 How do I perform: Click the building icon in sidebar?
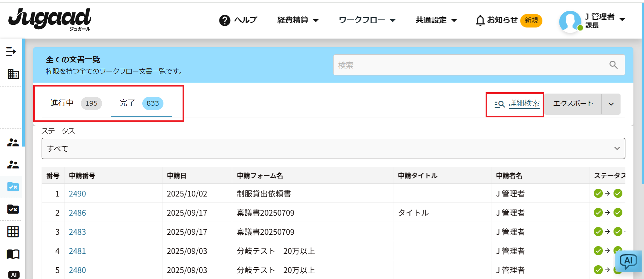click(13, 74)
